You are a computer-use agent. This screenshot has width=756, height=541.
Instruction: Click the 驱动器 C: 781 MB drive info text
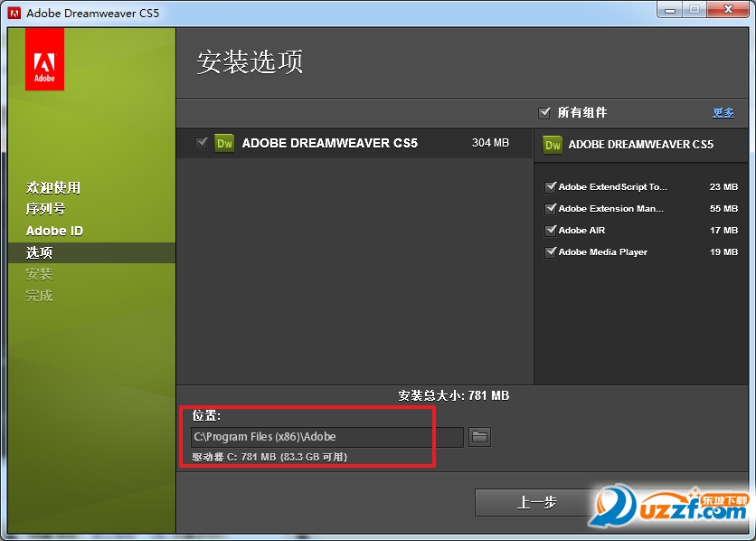(269, 457)
